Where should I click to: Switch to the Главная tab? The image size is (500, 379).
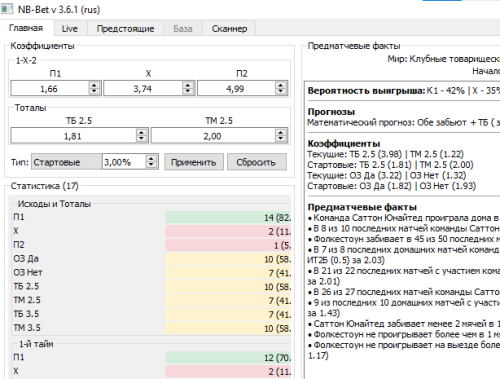26,28
